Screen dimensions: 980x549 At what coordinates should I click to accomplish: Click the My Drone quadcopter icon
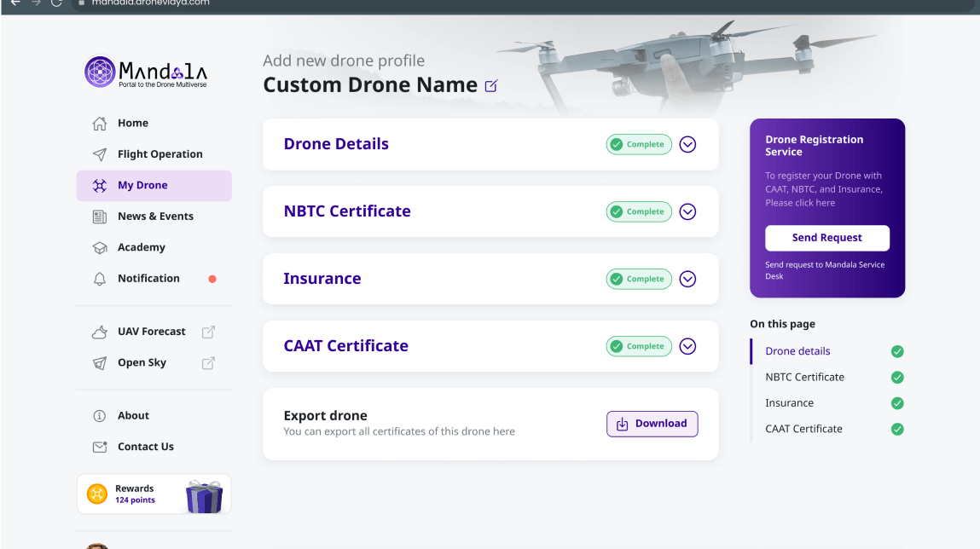click(100, 186)
